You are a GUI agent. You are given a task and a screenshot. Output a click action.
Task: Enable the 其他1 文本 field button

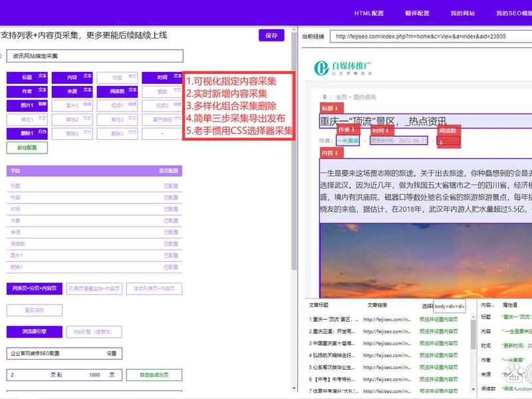coord(27,120)
